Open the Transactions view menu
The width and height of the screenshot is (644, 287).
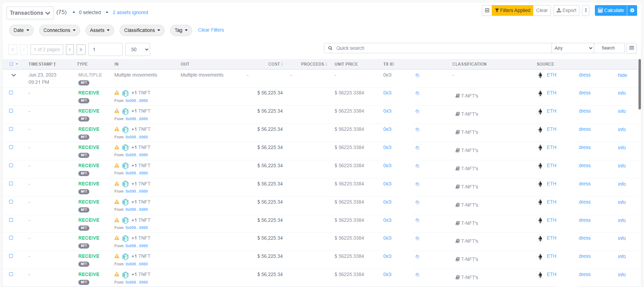pos(30,13)
